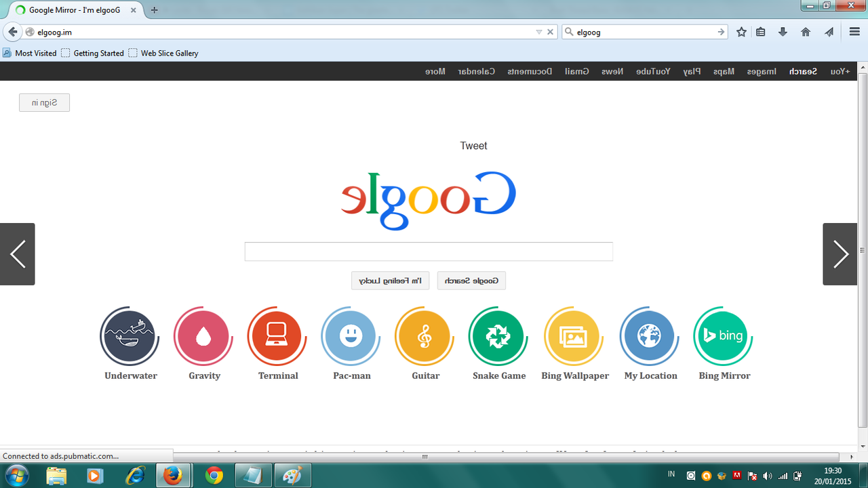Click the vertical page scrollbar
Viewport: 868px width, 488px height.
pos(863,251)
